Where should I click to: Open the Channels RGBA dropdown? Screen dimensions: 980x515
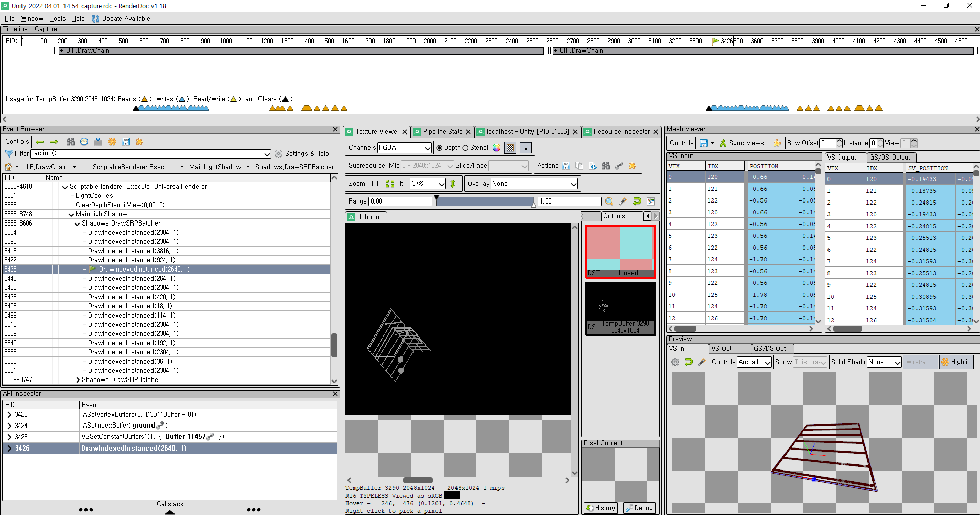pyautogui.click(x=405, y=148)
